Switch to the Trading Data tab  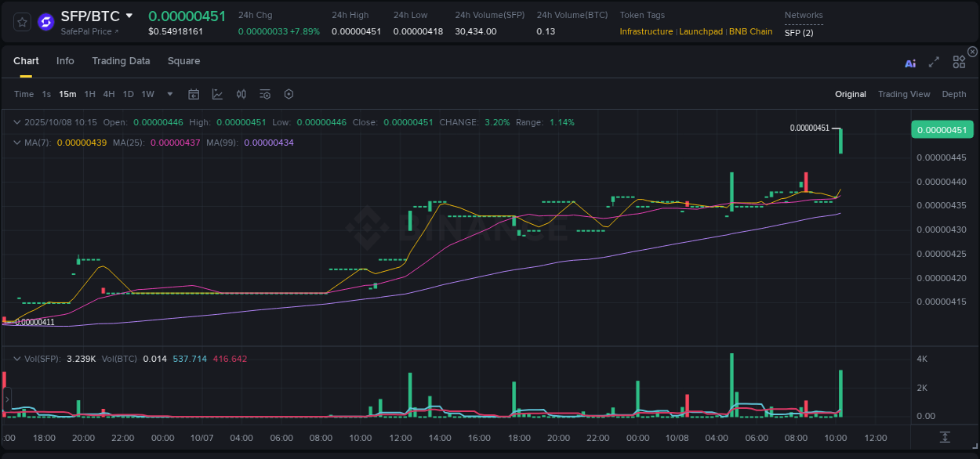(121, 60)
